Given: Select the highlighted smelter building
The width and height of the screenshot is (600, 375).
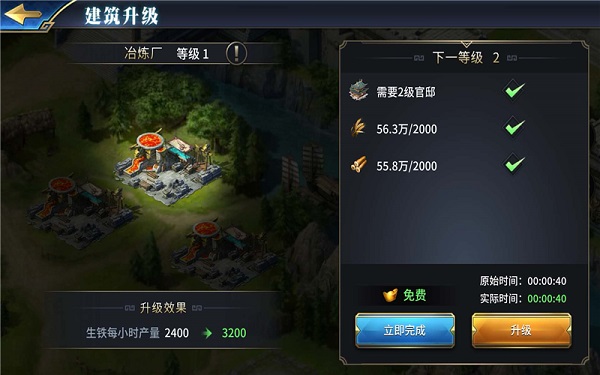Looking at the screenshot, I should 168,166.
